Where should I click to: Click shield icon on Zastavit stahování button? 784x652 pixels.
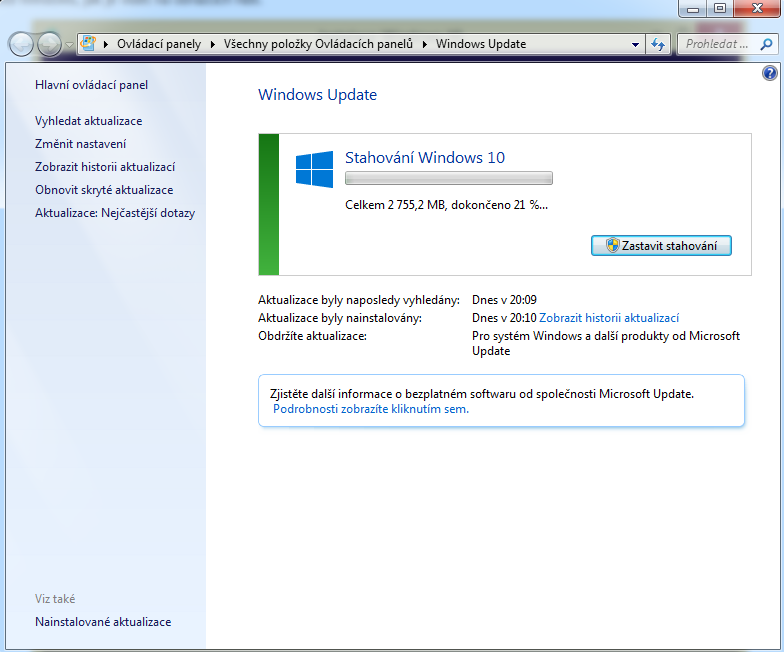tap(612, 246)
